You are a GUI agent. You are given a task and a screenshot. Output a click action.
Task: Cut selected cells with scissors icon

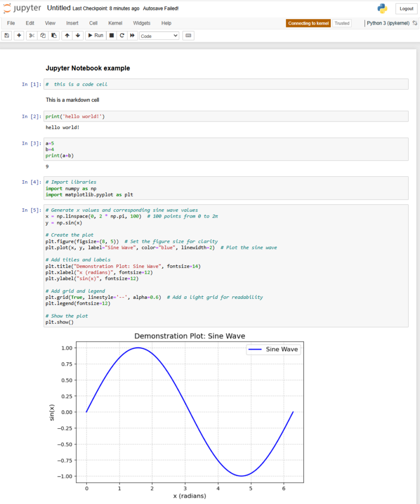(32, 35)
